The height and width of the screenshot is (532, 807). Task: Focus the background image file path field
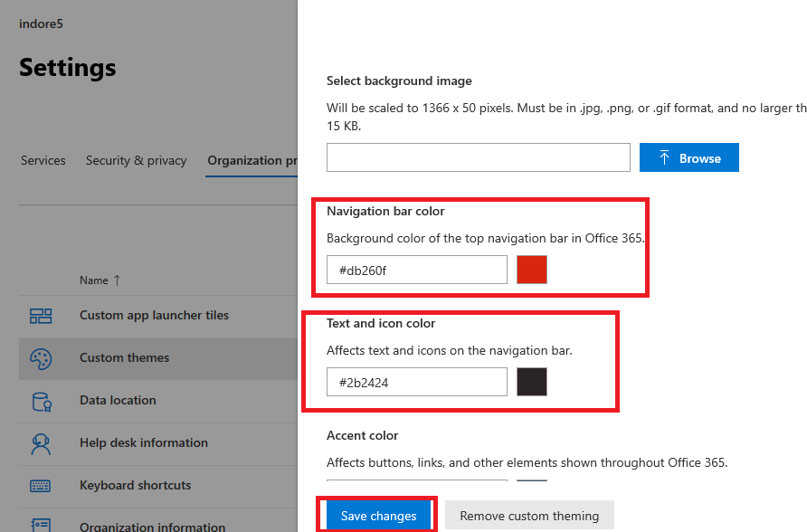pos(478,157)
